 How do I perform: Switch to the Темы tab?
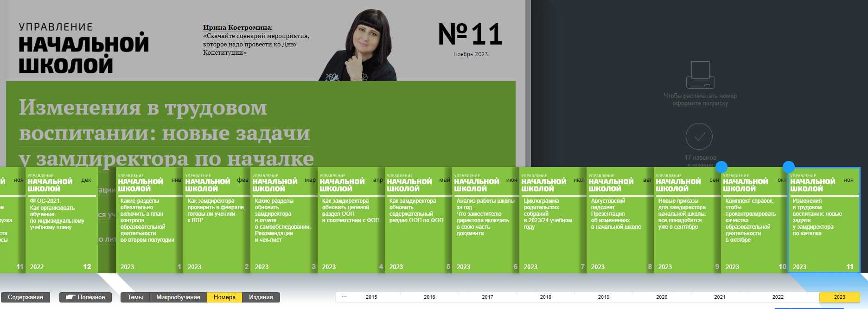tap(135, 297)
